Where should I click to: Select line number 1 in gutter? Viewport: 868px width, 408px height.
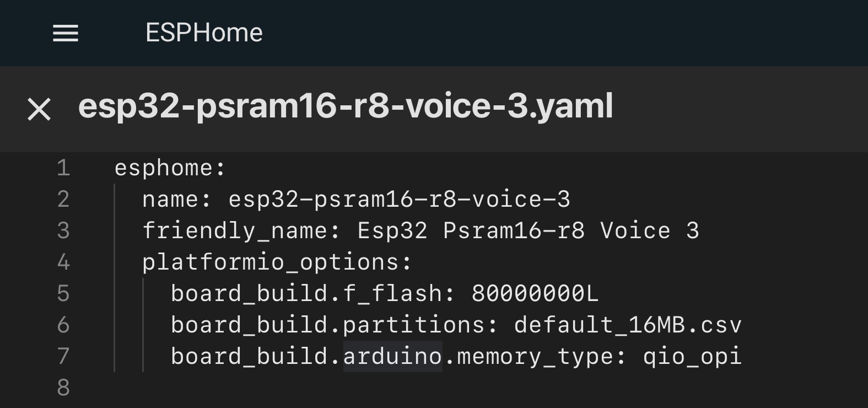click(63, 168)
